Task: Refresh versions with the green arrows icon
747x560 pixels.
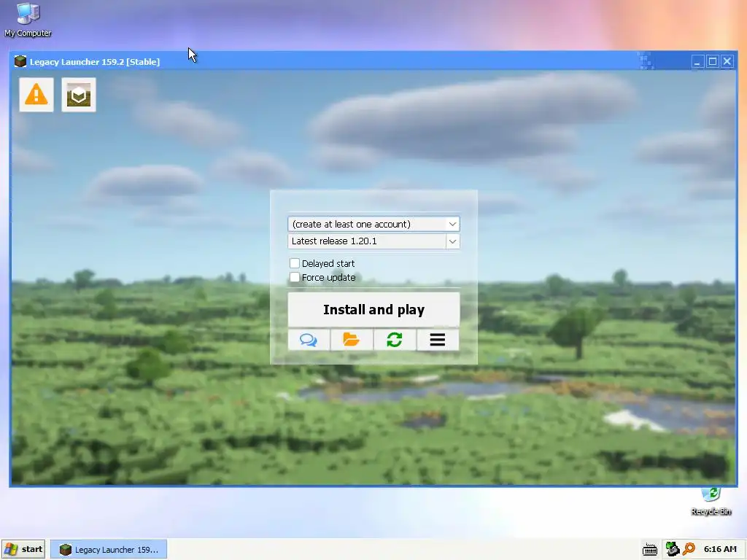Action: [x=395, y=340]
